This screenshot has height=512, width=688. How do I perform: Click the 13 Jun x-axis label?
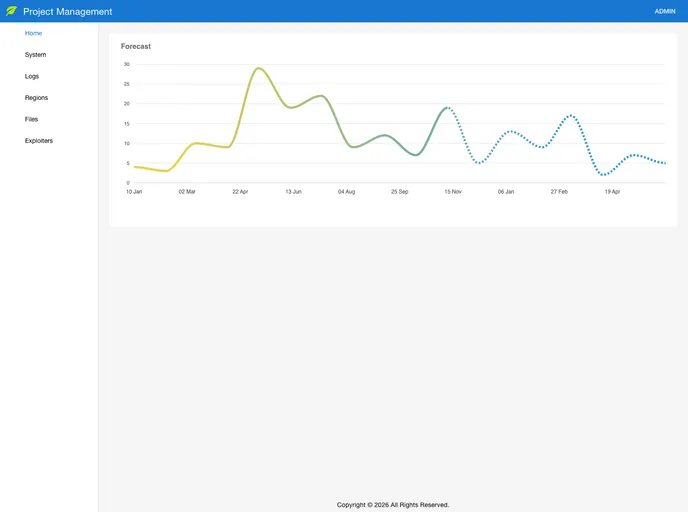pyautogui.click(x=294, y=192)
